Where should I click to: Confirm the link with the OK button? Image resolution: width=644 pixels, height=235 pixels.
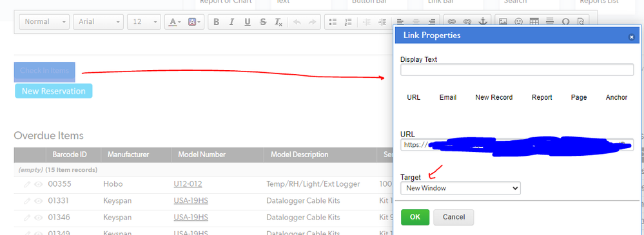pyautogui.click(x=415, y=217)
